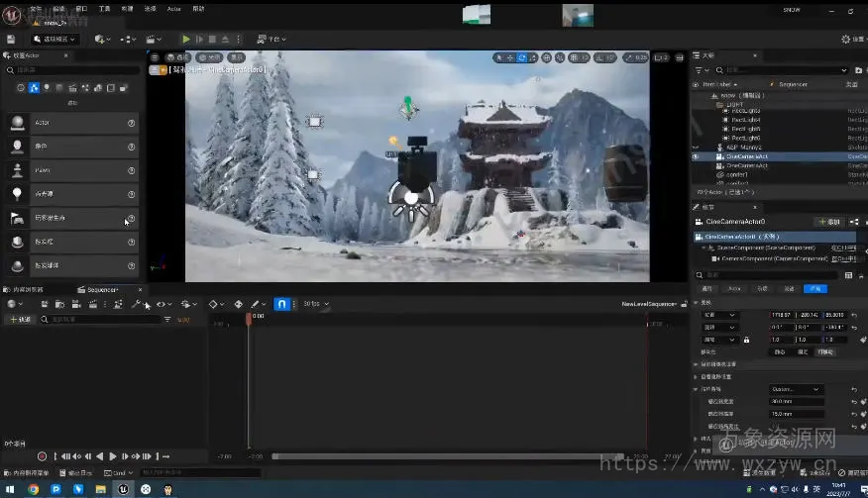Open Google Chrome from the taskbar

click(34, 489)
